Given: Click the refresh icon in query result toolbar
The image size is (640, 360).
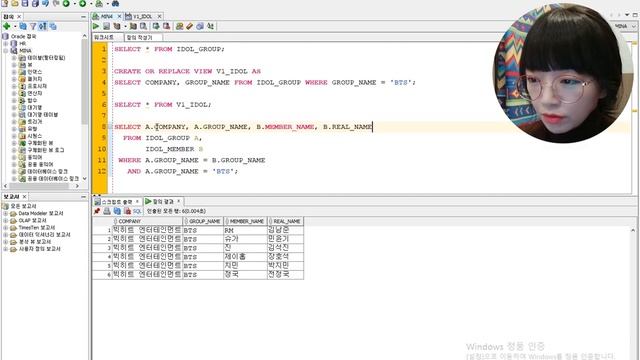Looking at the screenshot, I should 117,211.
